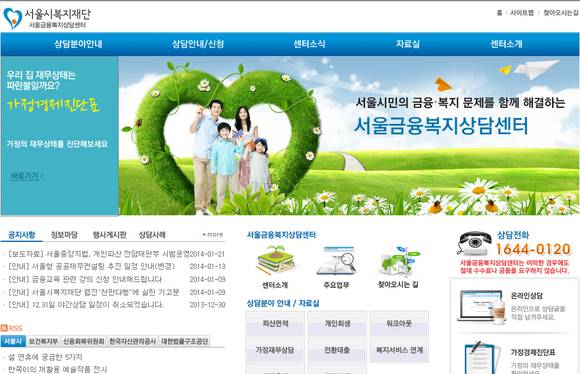Open the 센터소개 navigation menu
This screenshot has width=580, height=374.
click(506, 44)
